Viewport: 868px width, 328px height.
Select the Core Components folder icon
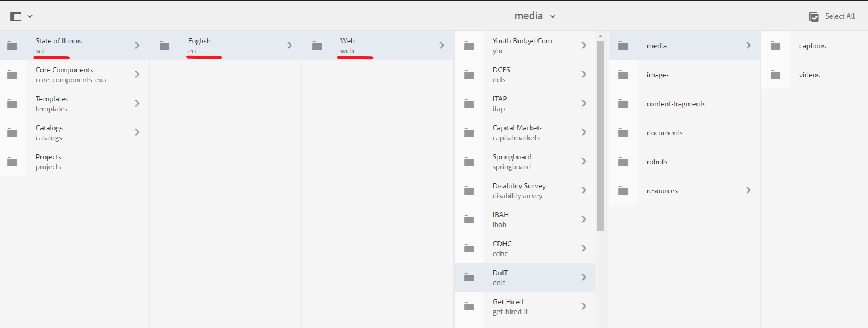coord(12,74)
